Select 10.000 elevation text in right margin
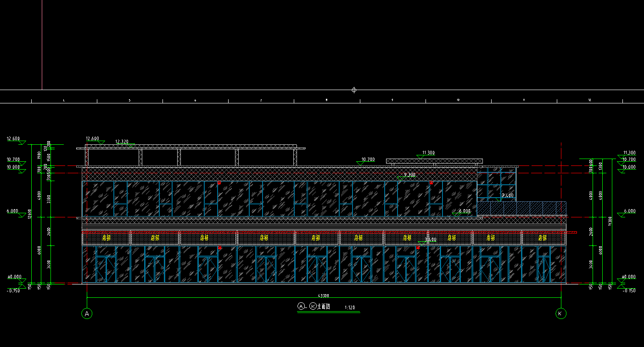644x347 pixels. [629, 167]
